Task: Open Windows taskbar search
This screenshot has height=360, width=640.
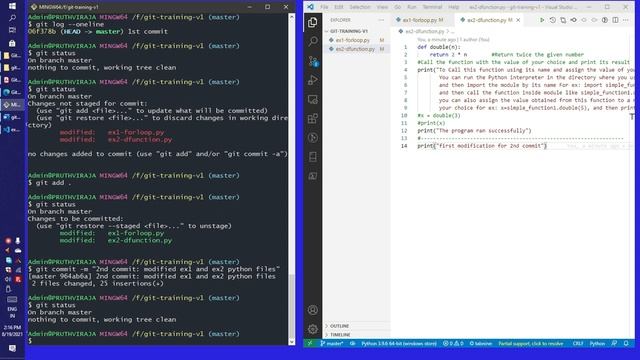Action: click(x=12, y=18)
